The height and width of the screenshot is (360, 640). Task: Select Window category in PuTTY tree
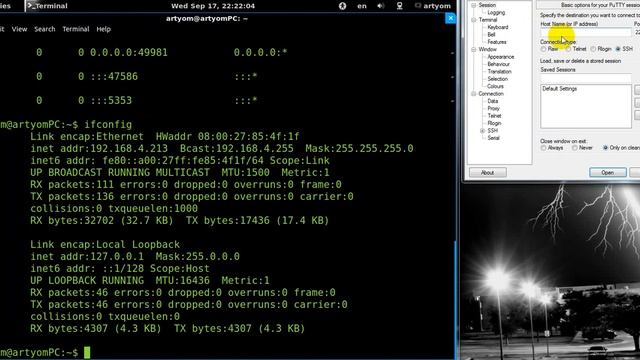(x=487, y=49)
